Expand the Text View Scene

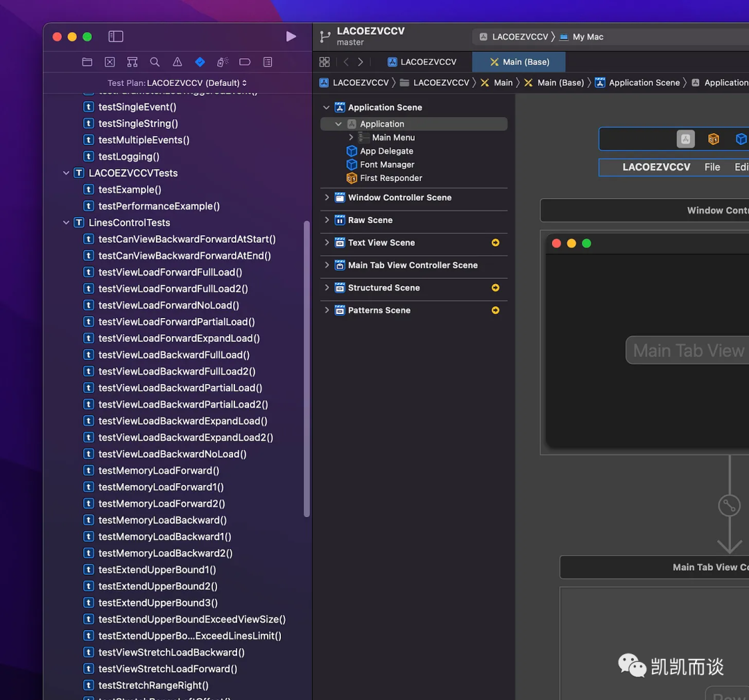coord(327,243)
